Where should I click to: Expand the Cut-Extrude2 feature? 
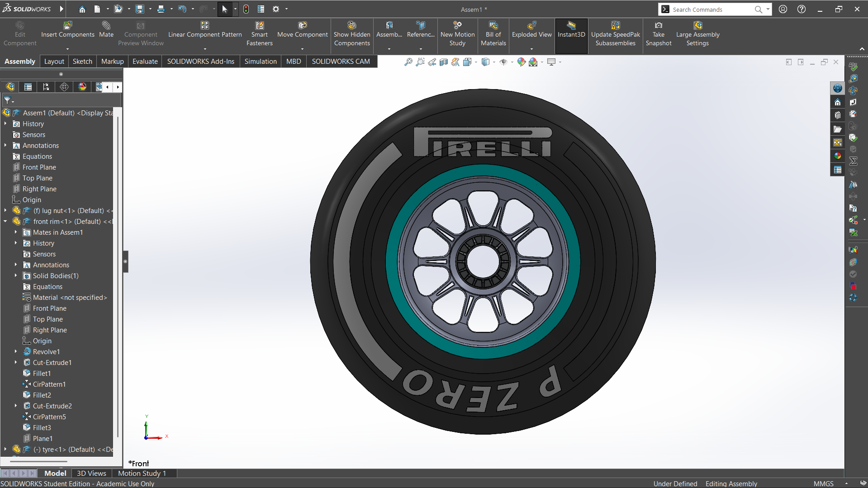(x=16, y=406)
